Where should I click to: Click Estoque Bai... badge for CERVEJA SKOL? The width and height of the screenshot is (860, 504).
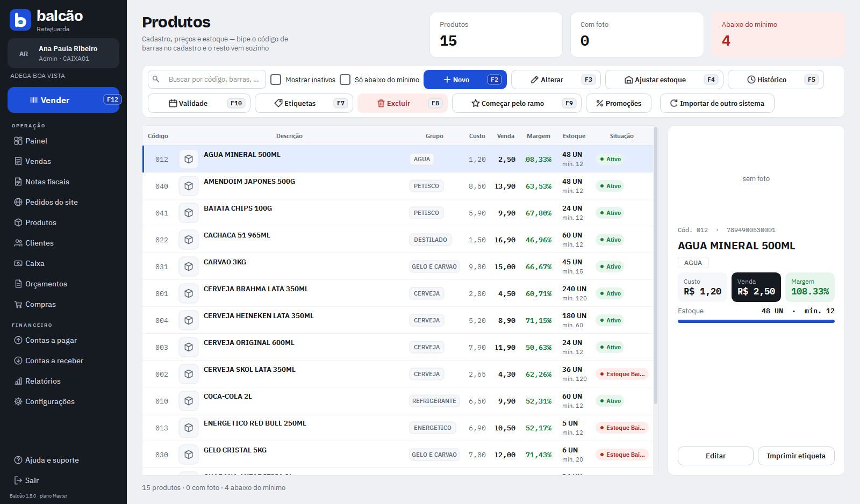pos(622,374)
